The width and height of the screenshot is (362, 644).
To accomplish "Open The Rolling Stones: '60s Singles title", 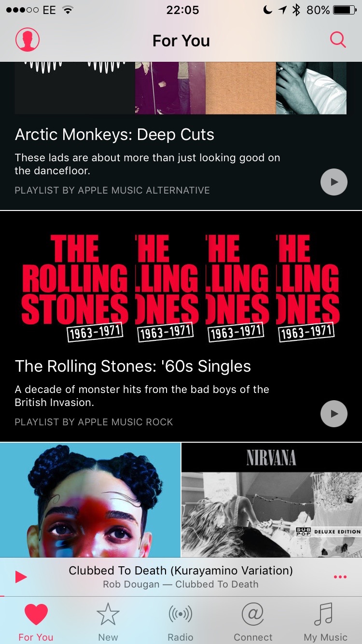I will [133, 366].
